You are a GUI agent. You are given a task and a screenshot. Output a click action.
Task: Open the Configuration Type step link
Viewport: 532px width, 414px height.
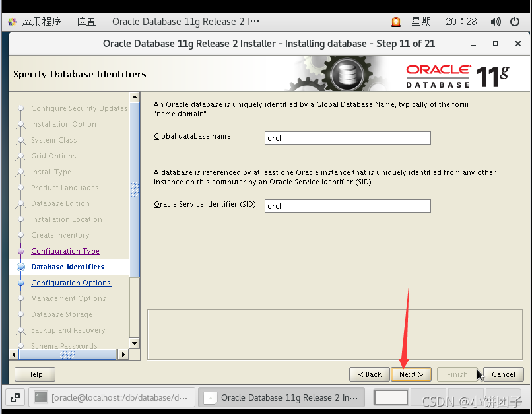[65, 251]
